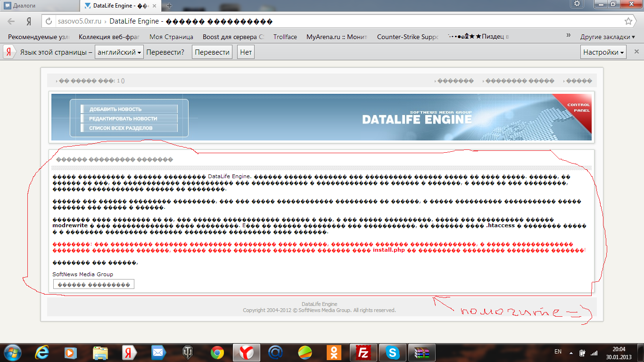
Task: Show more bookmarks via the » chevron
Action: [x=569, y=36]
